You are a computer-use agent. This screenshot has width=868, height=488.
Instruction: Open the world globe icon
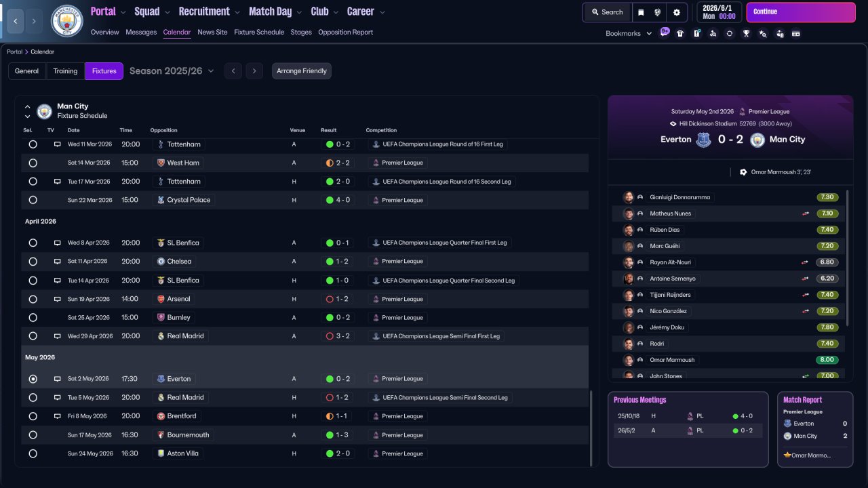[658, 12]
